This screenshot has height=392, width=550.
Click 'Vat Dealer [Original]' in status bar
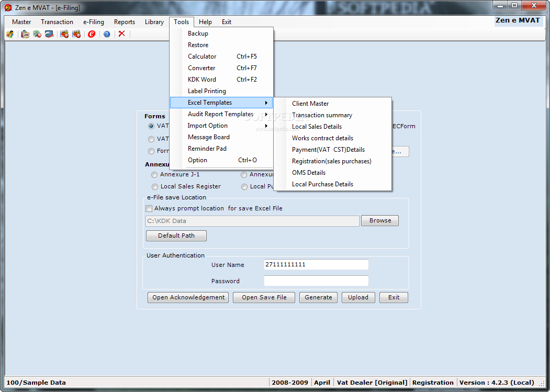[372, 383]
